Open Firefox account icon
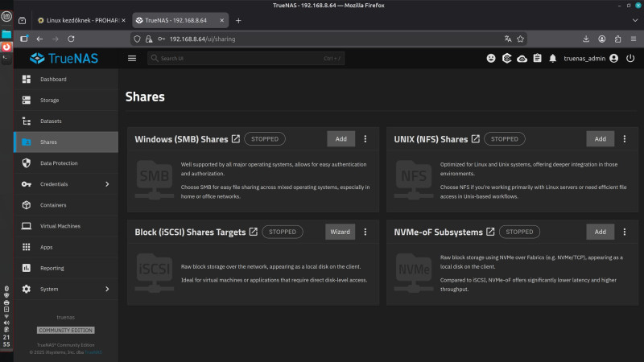The height and width of the screenshot is (362, 644). coord(601,39)
